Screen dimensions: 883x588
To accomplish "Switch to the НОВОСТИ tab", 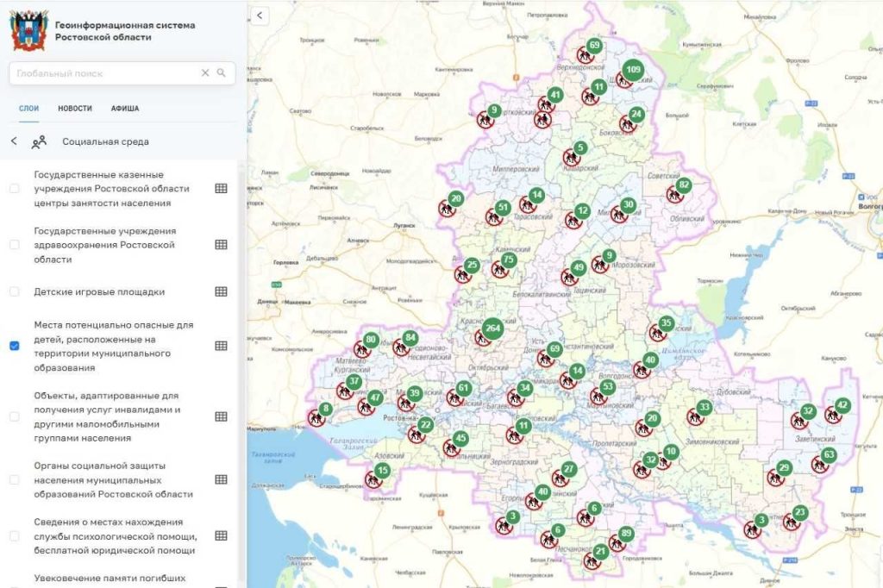I will click(x=77, y=108).
